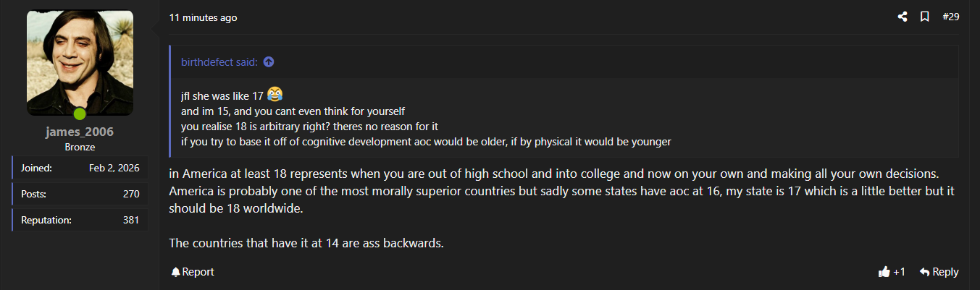Like the post with the thumbs-up icon
Viewport: 980px width, 290px height.
tap(884, 272)
